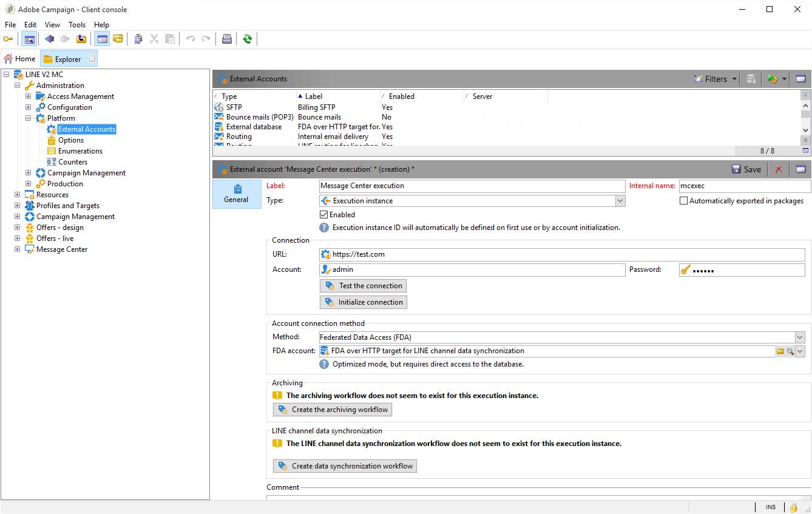
Task: Open the Help menu
Action: pos(102,25)
